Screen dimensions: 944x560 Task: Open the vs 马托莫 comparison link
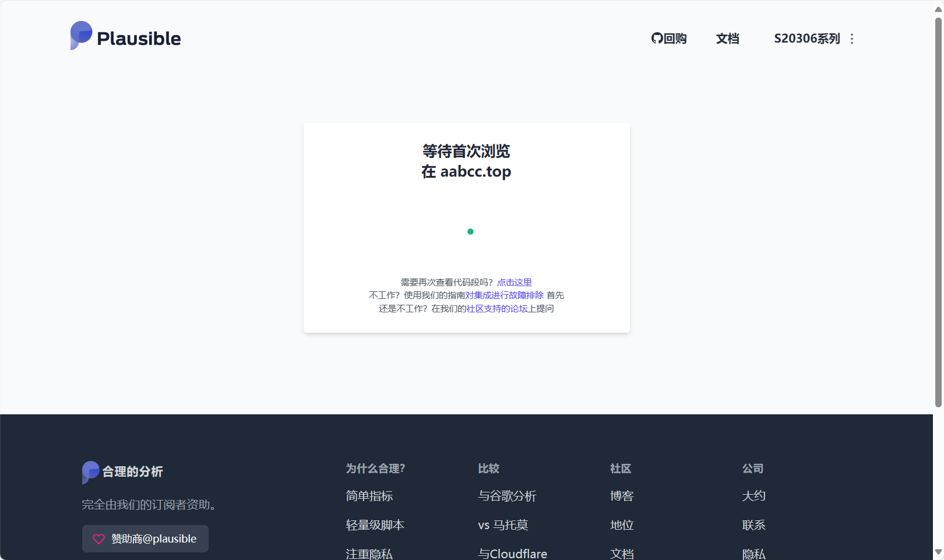pyautogui.click(x=503, y=525)
